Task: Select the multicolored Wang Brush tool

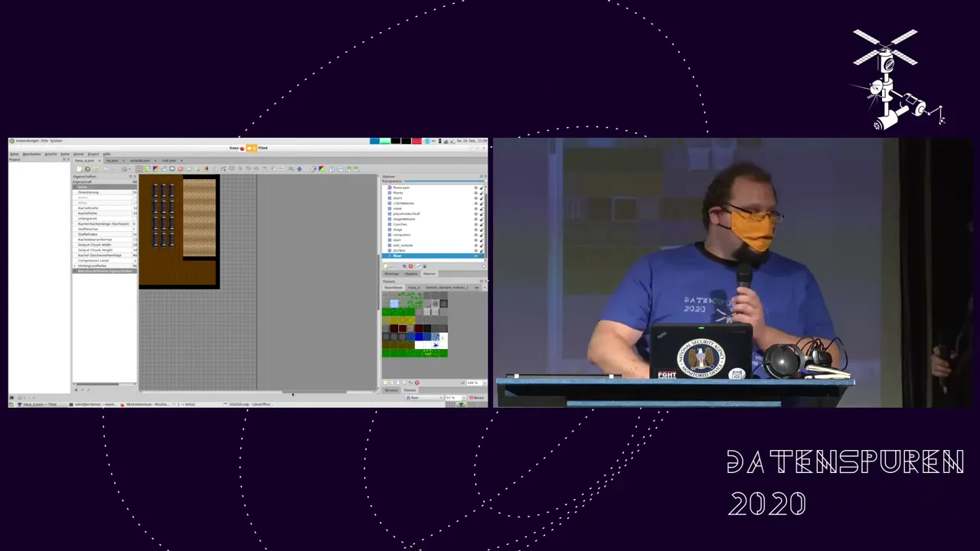Action: point(155,168)
